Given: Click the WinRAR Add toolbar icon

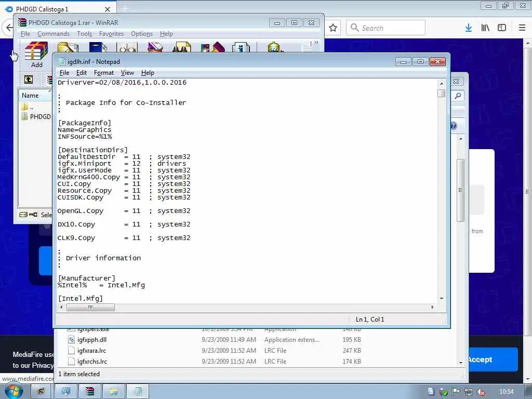Looking at the screenshot, I should 37,54.
